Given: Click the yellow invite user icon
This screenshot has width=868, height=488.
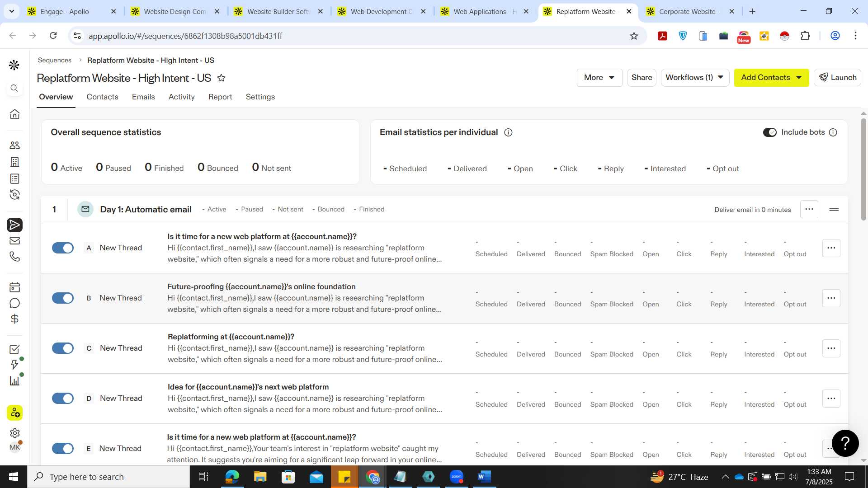Looking at the screenshot, I should 14,413.
